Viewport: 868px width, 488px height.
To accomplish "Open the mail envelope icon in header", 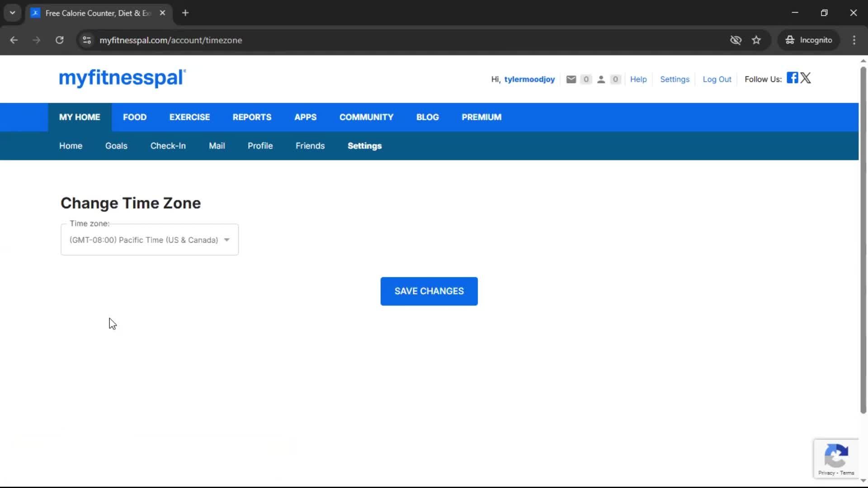I will point(571,79).
